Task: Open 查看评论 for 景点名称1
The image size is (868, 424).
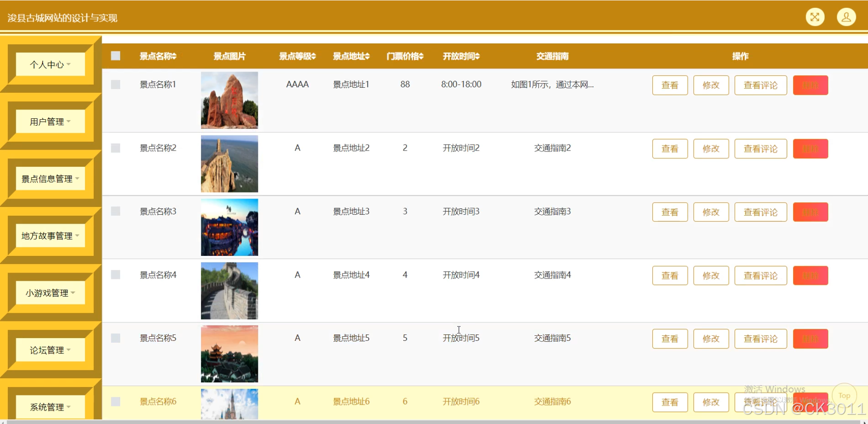Action: coord(760,85)
